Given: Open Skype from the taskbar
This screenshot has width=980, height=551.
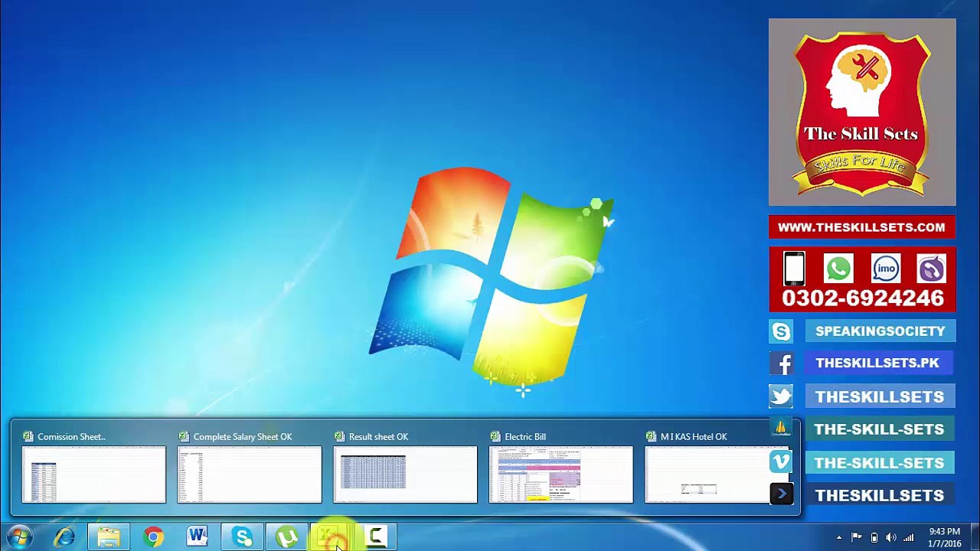Looking at the screenshot, I should point(242,537).
